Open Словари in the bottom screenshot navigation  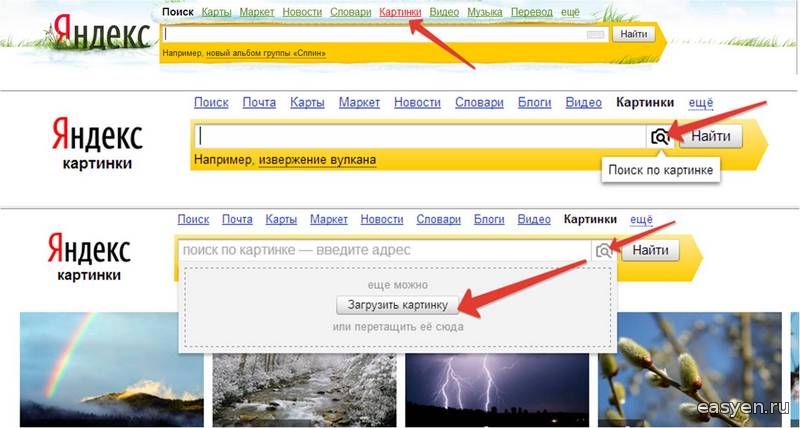[x=438, y=219]
